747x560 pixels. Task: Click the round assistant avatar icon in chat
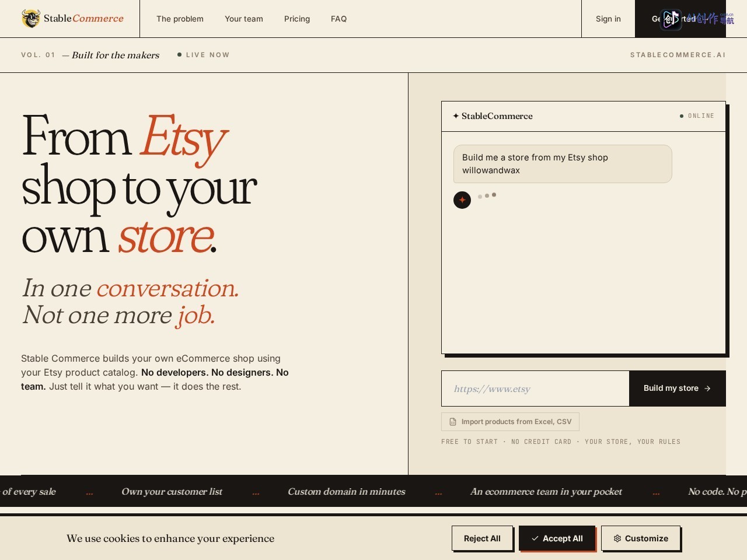click(x=462, y=200)
